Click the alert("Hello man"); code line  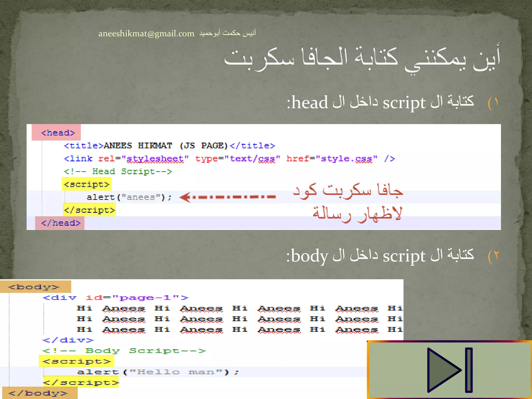click(158, 372)
